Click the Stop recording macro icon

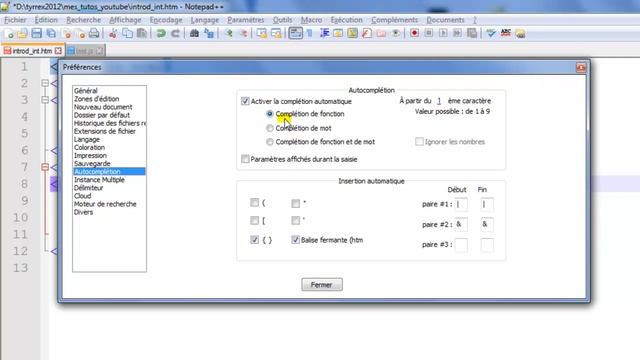429,33
